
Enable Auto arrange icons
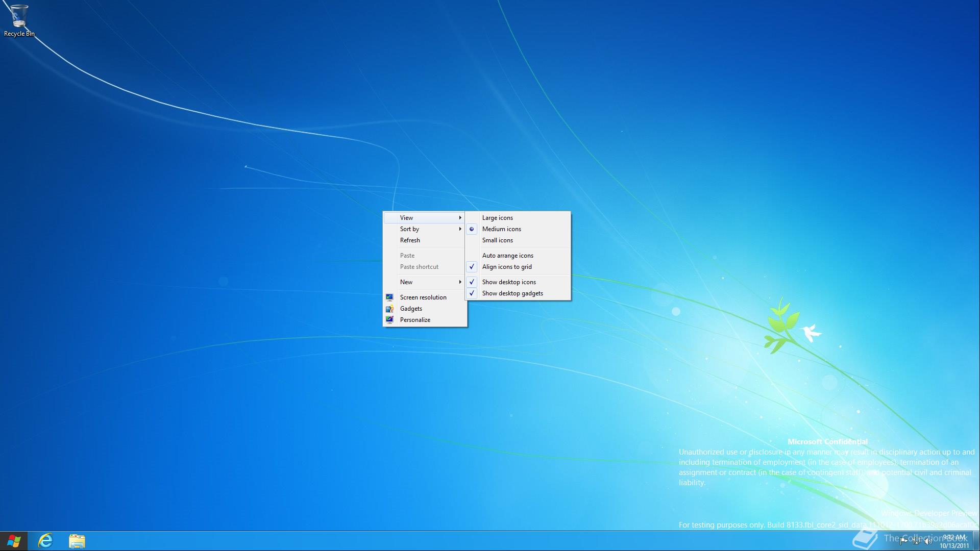[x=518, y=255]
